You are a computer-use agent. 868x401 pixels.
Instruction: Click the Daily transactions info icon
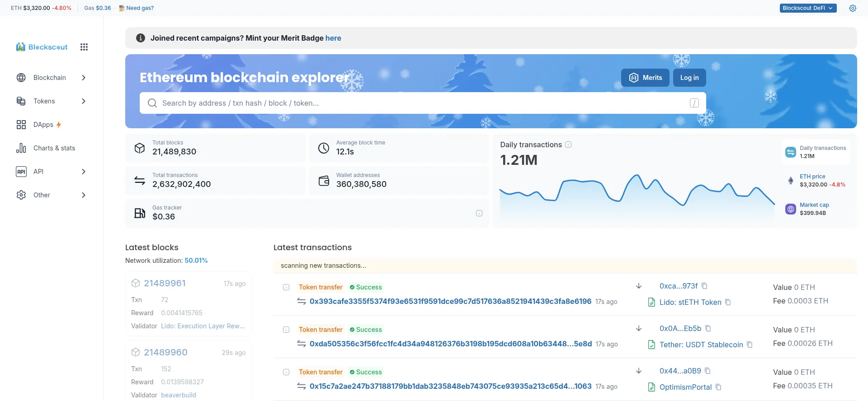[x=569, y=145]
